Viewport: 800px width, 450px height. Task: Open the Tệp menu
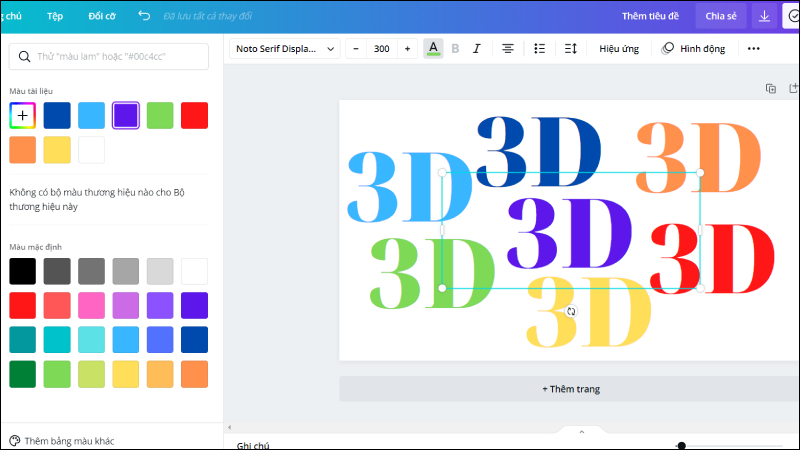[x=55, y=16]
